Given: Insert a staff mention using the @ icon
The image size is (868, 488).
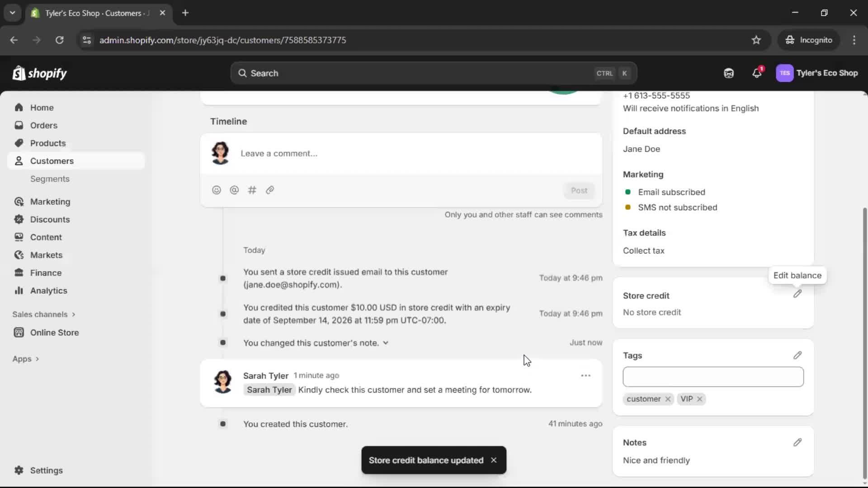Looking at the screenshot, I should [234, 190].
